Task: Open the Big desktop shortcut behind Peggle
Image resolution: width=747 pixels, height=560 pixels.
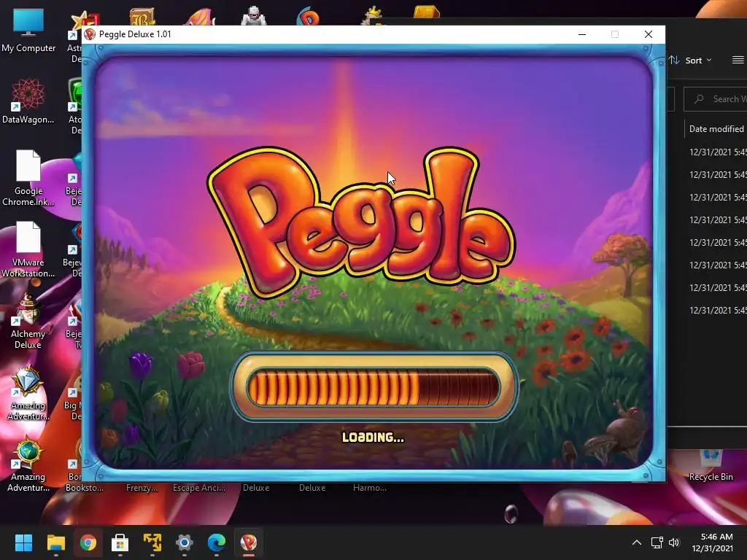Action: tap(72, 399)
